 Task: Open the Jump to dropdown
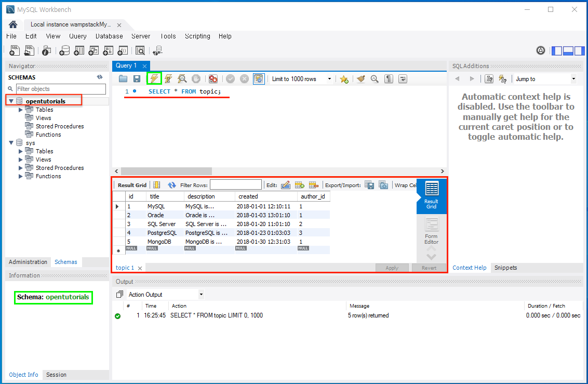tap(573, 79)
